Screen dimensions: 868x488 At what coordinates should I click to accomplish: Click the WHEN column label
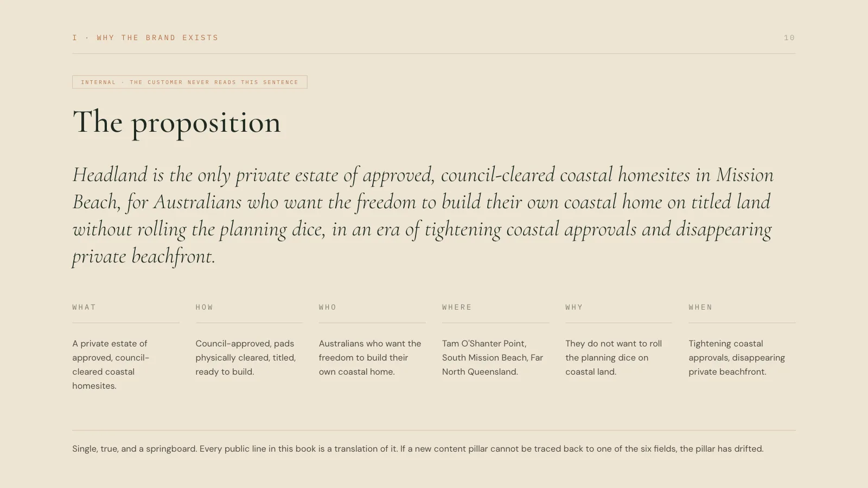tap(700, 307)
